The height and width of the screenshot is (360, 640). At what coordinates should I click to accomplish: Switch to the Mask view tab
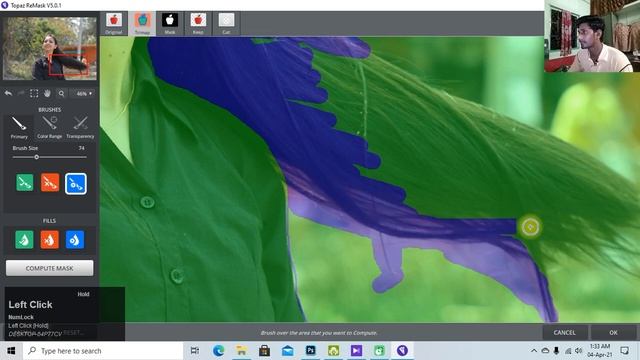coord(170,23)
